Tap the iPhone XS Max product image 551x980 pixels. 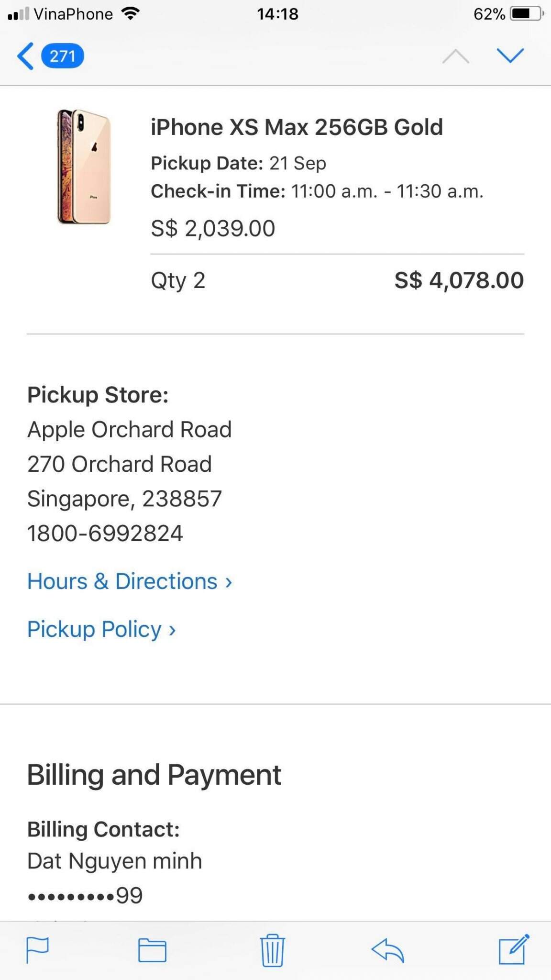tap(84, 167)
